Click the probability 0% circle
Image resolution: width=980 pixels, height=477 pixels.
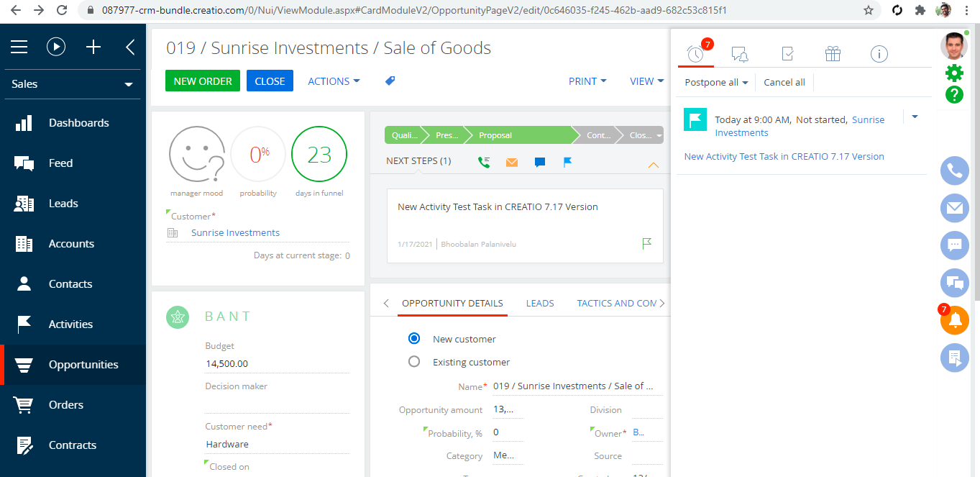258,155
